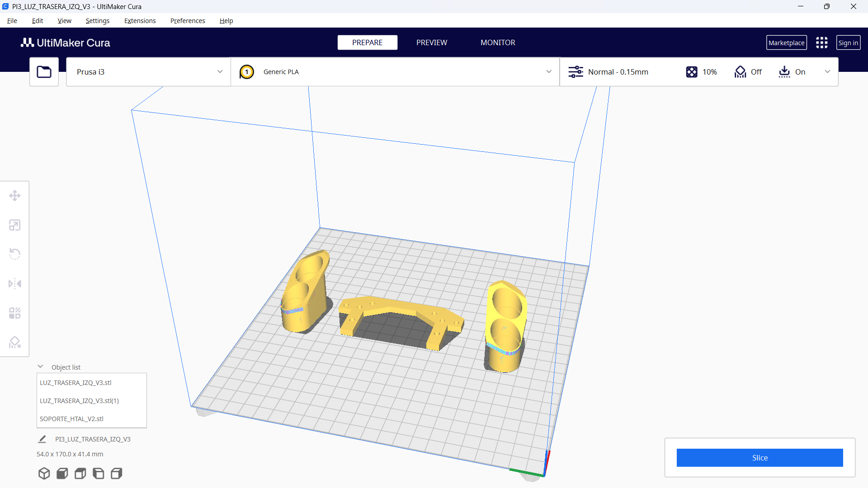Switch to the PREVIEW tab
868x488 pixels.
pyautogui.click(x=431, y=42)
